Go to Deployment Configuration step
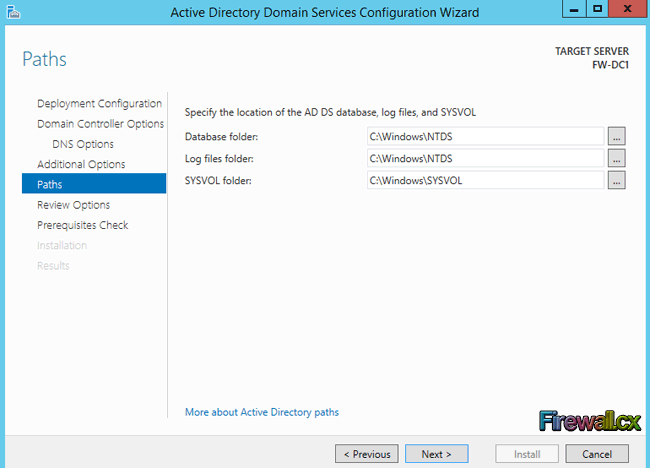This screenshot has width=650, height=468. tap(99, 103)
